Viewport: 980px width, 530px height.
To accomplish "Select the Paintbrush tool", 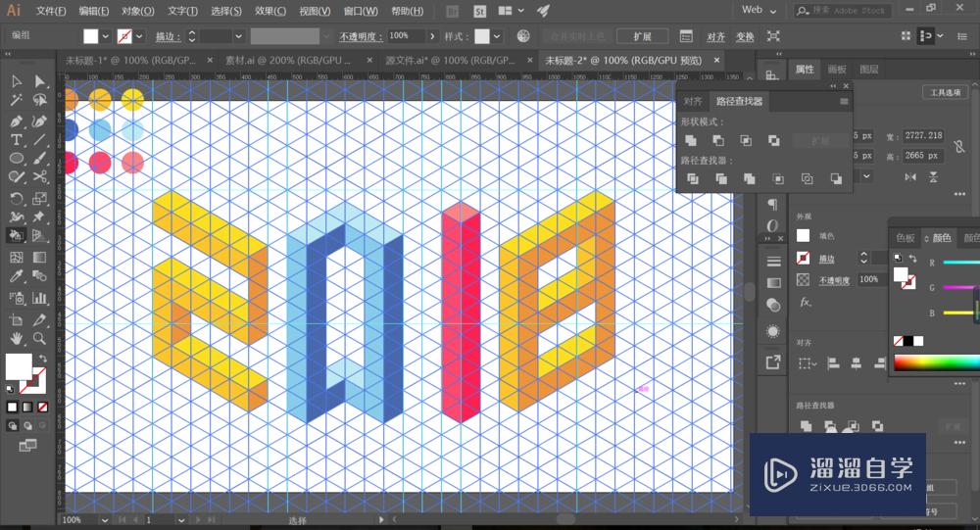I will pos(40,158).
